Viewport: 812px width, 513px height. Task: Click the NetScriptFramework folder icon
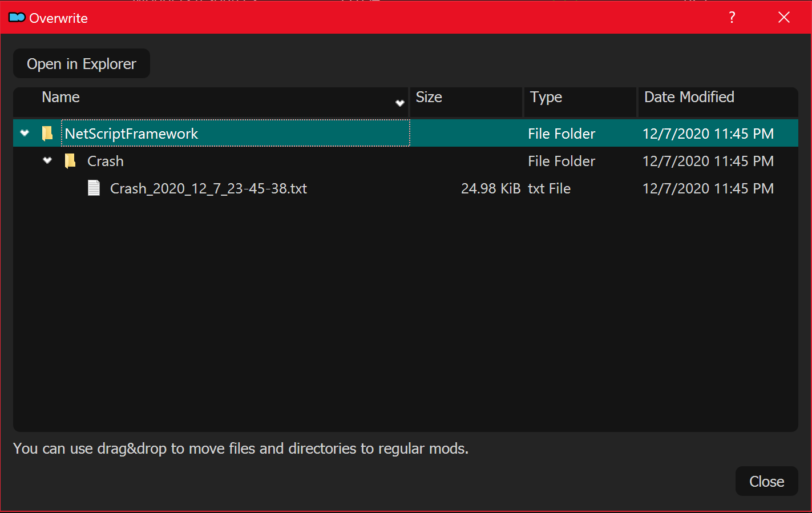47,134
